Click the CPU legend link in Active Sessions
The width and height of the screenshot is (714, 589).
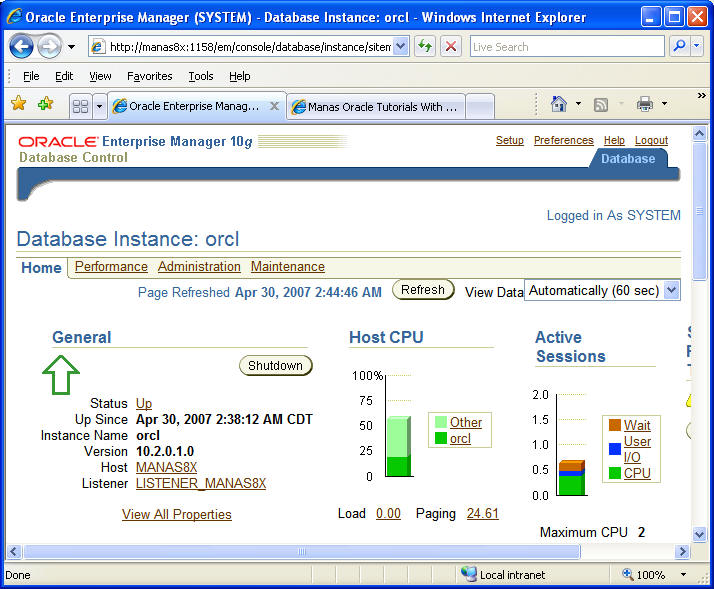click(637, 473)
